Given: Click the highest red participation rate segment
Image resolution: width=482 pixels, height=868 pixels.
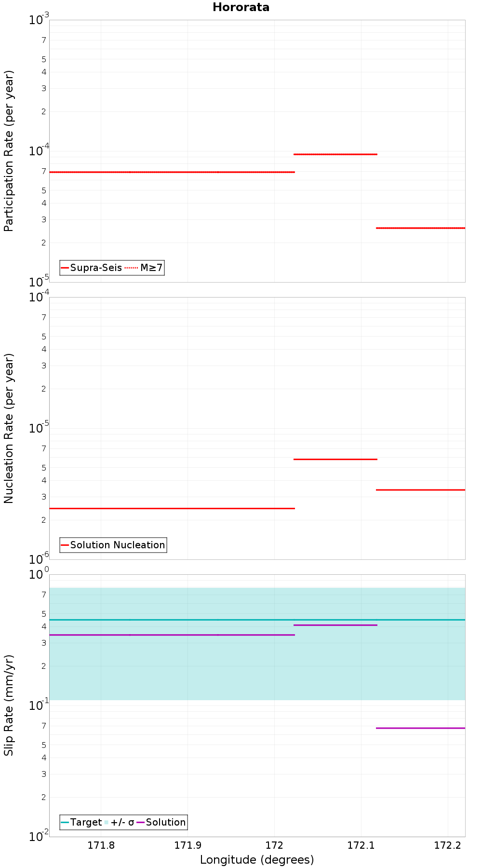Looking at the screenshot, I should tap(335, 154).
